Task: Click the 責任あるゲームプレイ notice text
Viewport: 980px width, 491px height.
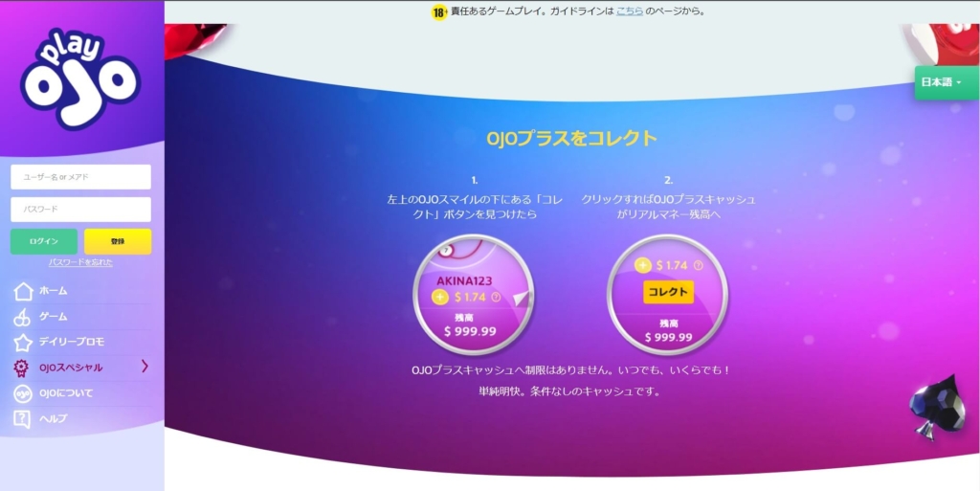Action: [577, 11]
